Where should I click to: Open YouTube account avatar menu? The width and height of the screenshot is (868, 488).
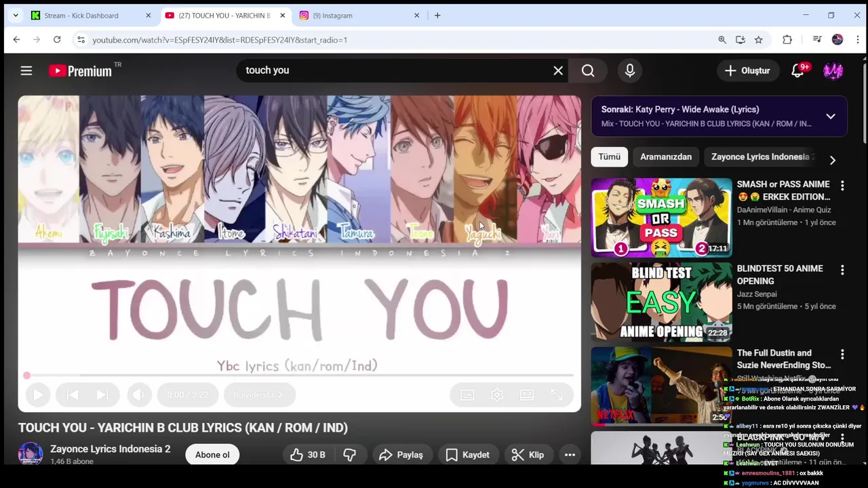click(x=833, y=70)
